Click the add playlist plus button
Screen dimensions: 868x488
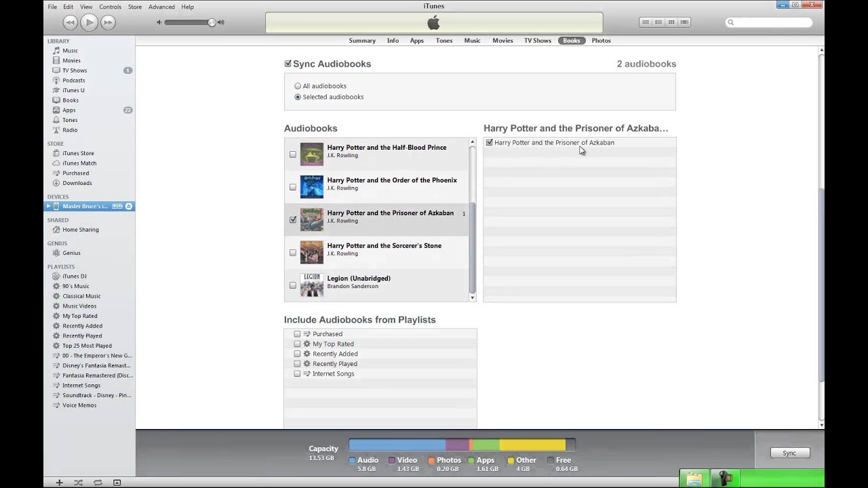(x=59, y=483)
